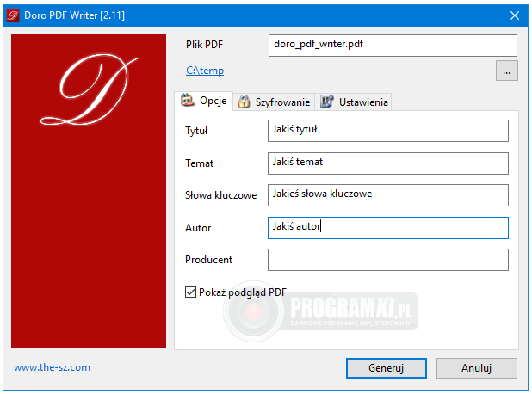
Task: Open the Szyfrowanie tab
Action: [274, 102]
